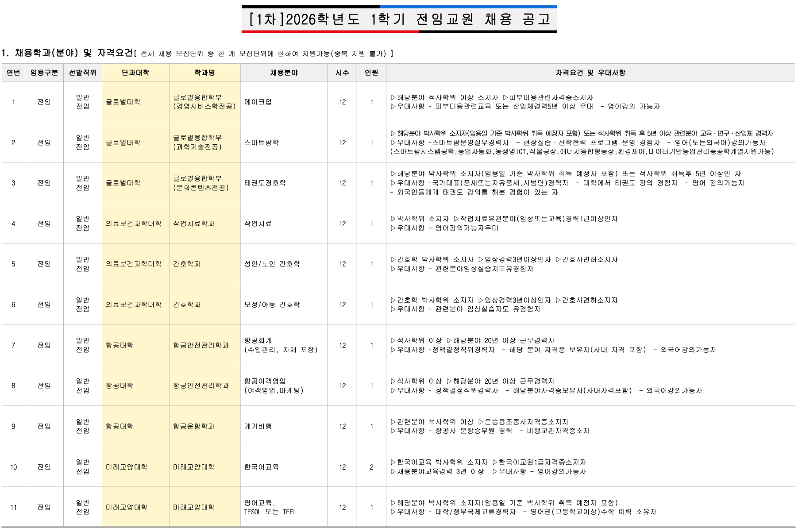Select the 임용구분 column header
The width and height of the screenshot is (802, 532).
click(44, 73)
